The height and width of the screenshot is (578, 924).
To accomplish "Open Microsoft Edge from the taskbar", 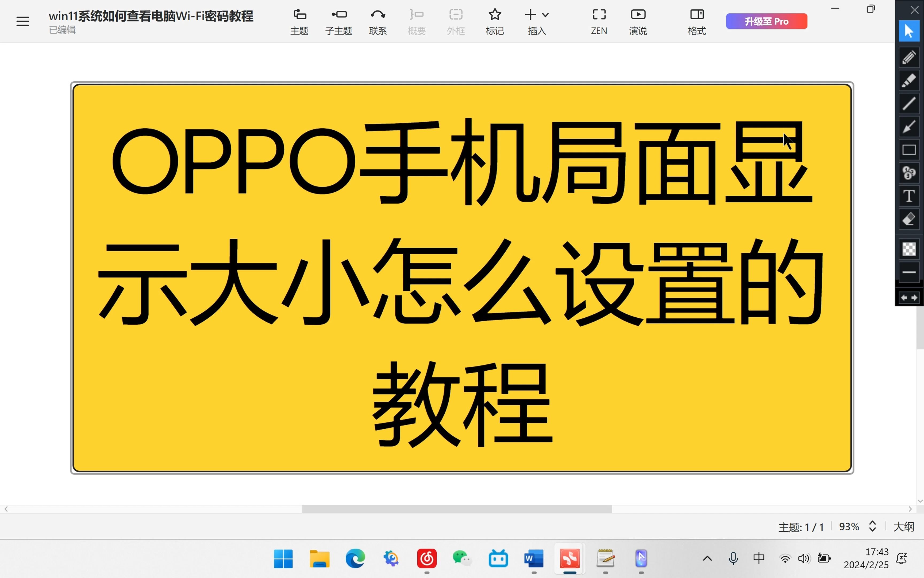I will click(x=355, y=559).
